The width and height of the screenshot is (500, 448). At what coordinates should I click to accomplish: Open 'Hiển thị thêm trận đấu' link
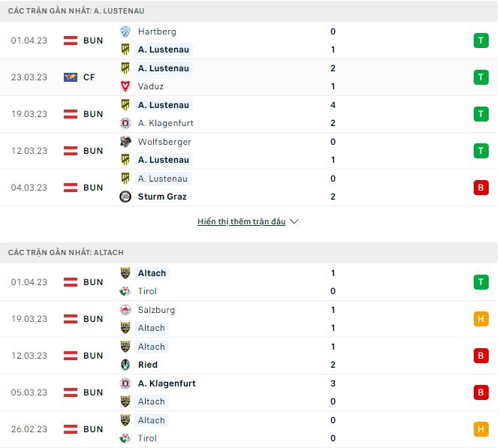[x=241, y=222]
